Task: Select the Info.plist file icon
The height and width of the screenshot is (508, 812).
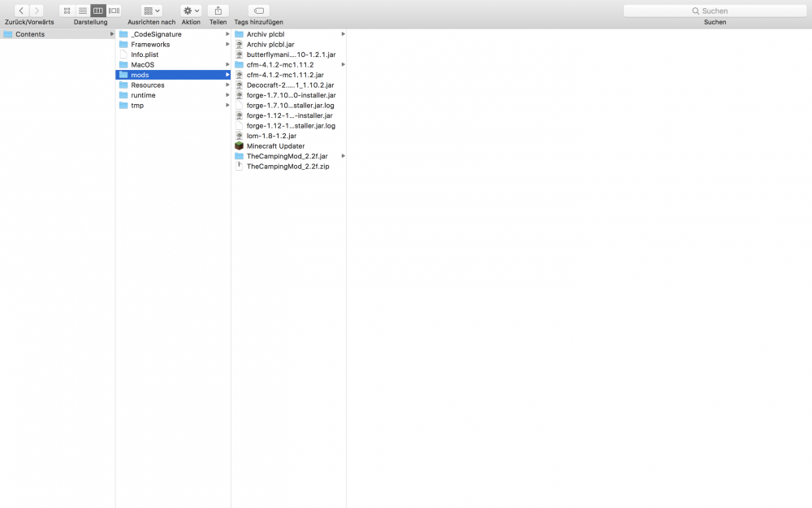Action: pos(123,54)
